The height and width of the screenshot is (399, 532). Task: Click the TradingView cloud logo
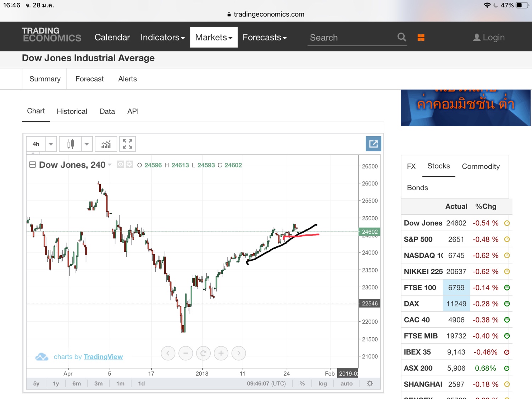coord(42,356)
